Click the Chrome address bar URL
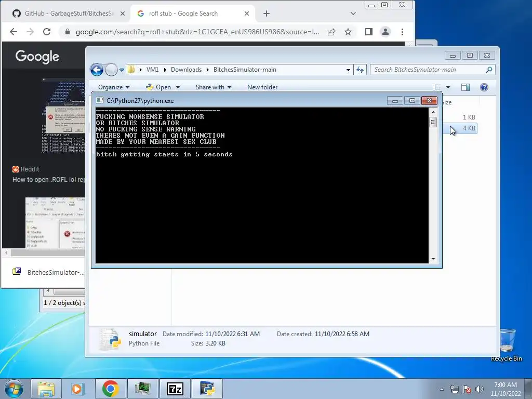The image size is (532, 399). (x=197, y=32)
